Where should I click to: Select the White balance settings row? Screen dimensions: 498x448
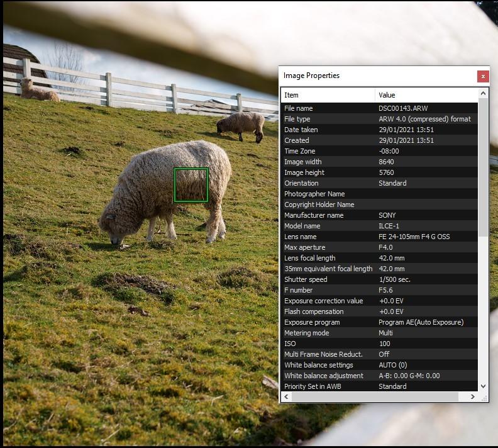coord(379,365)
